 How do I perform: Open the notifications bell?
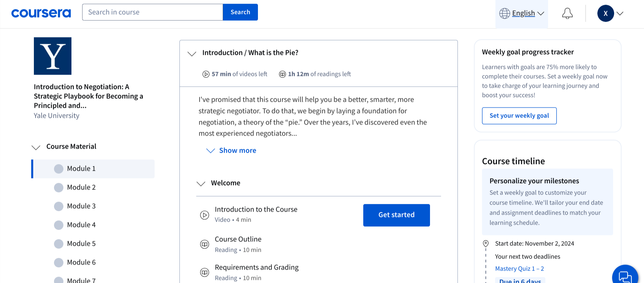(x=567, y=13)
